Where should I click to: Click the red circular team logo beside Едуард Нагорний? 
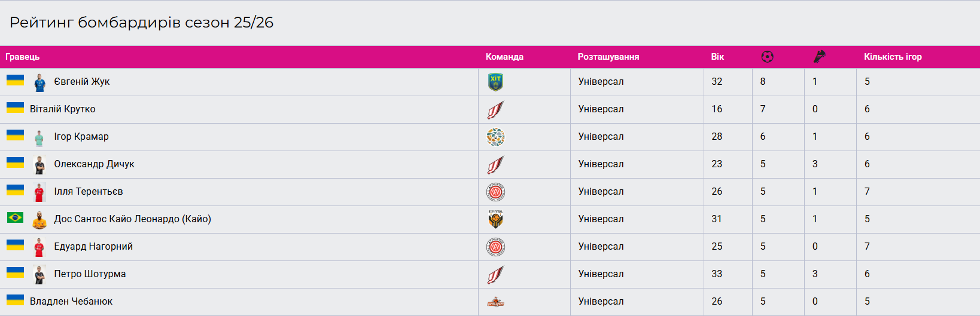click(495, 247)
